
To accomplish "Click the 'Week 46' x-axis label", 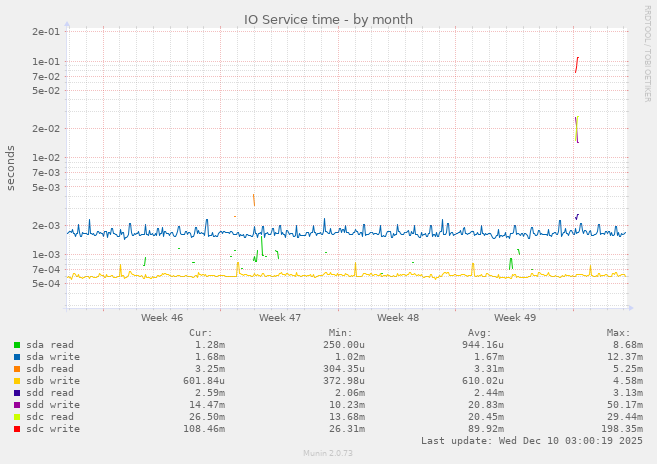I will 162,318.
